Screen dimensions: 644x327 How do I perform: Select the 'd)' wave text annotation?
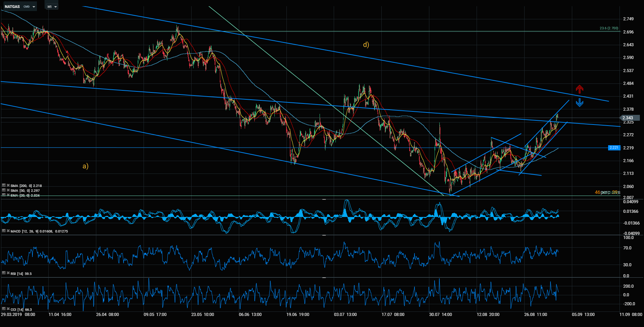point(366,44)
